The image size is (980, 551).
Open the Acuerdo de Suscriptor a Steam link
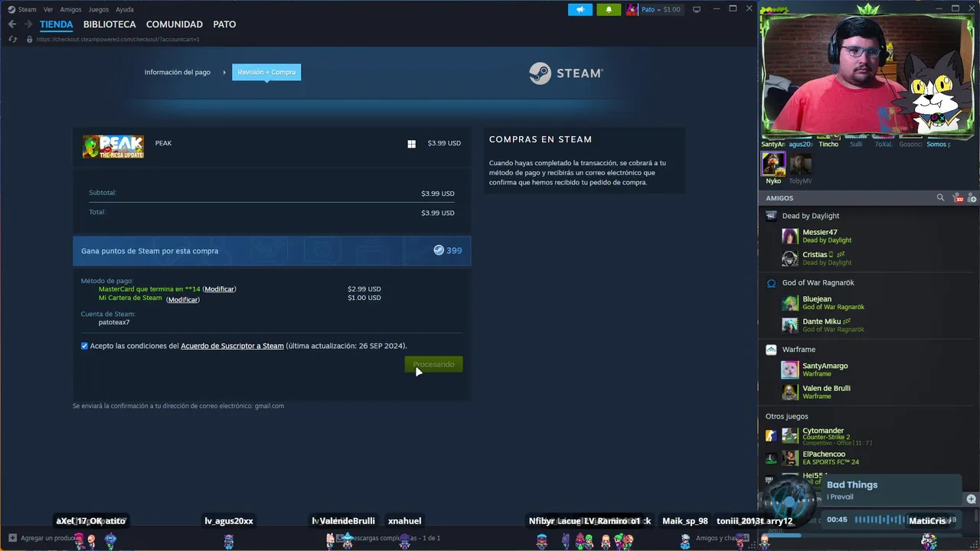232,346
